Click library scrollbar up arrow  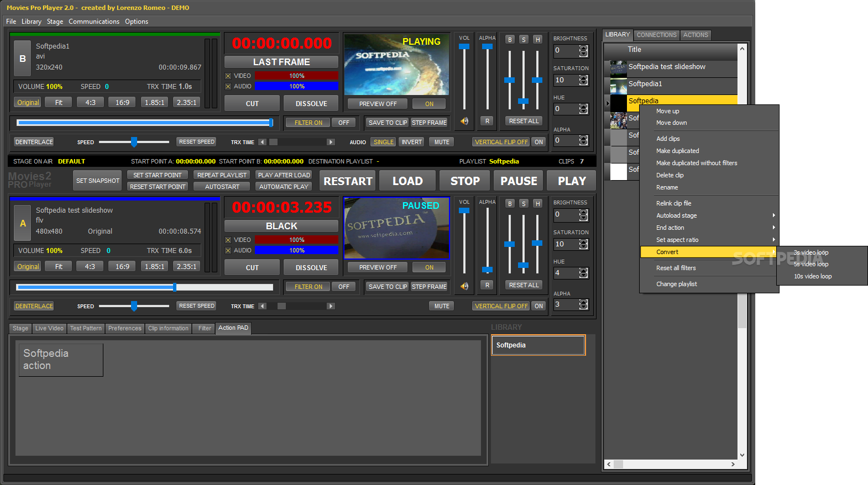pos(742,49)
